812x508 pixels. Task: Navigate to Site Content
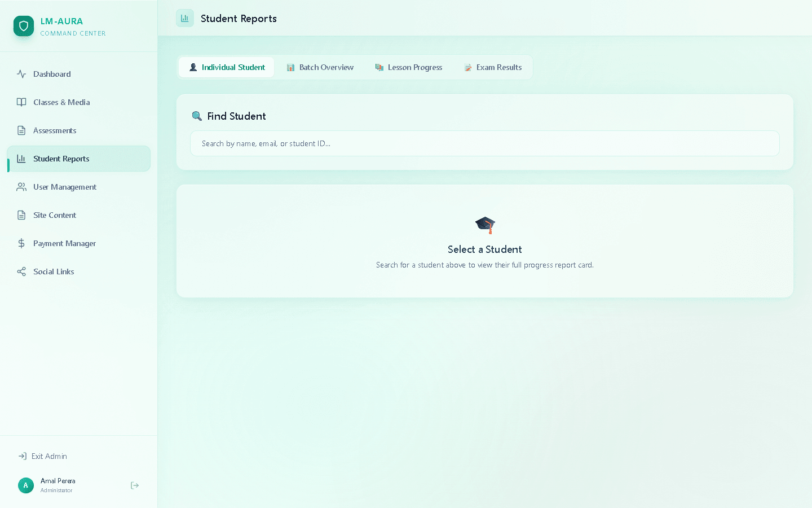(x=78, y=215)
